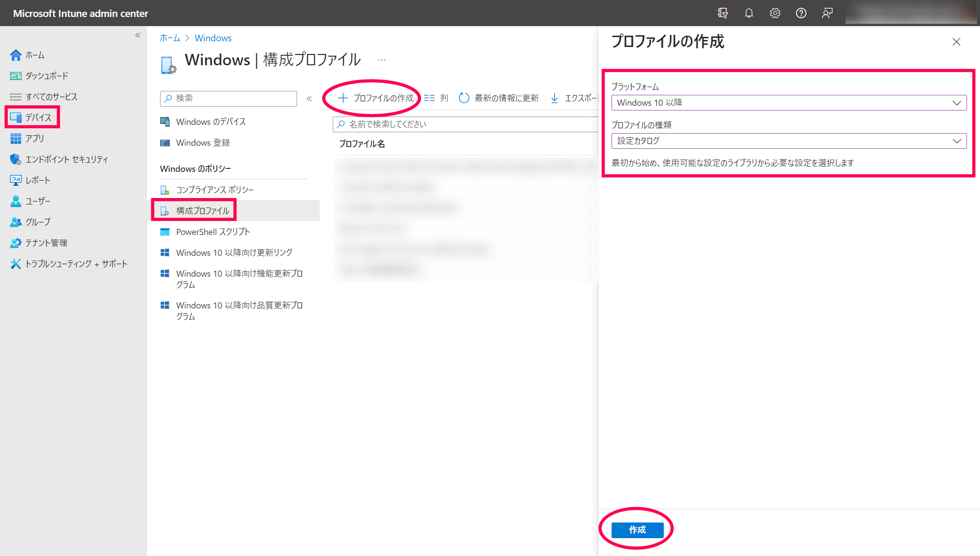
Task: Click the blurred account area in header
Action: coord(911,13)
